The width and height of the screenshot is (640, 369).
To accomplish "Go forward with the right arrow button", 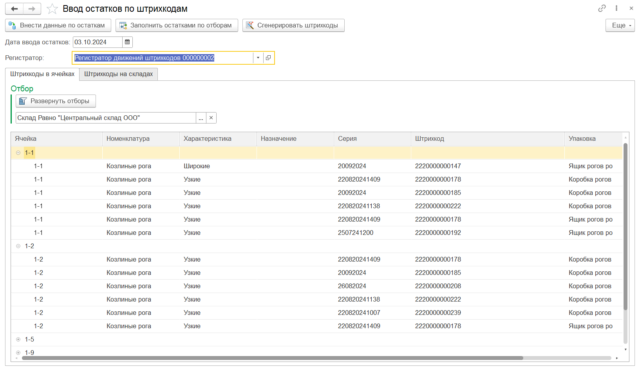I will pyautogui.click(x=32, y=9).
